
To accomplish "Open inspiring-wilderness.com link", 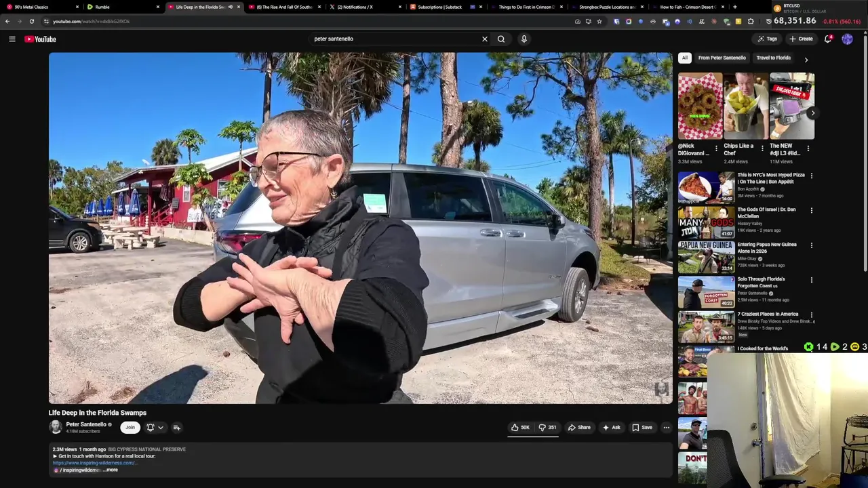I will 94,463.
